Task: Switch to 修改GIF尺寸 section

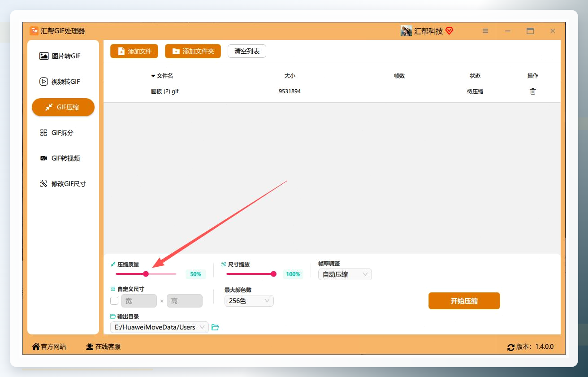Action: click(63, 184)
